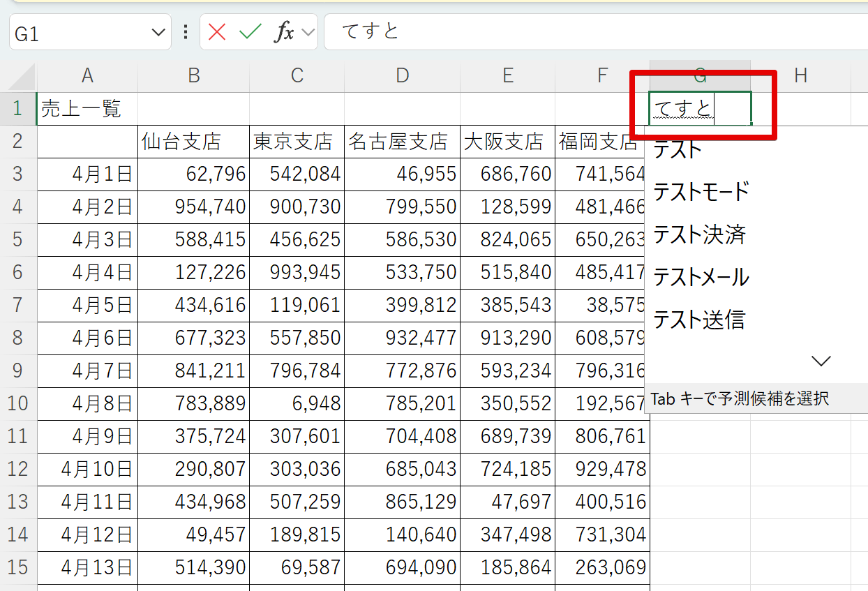Pick テスト決済 from the prediction list

(x=698, y=235)
